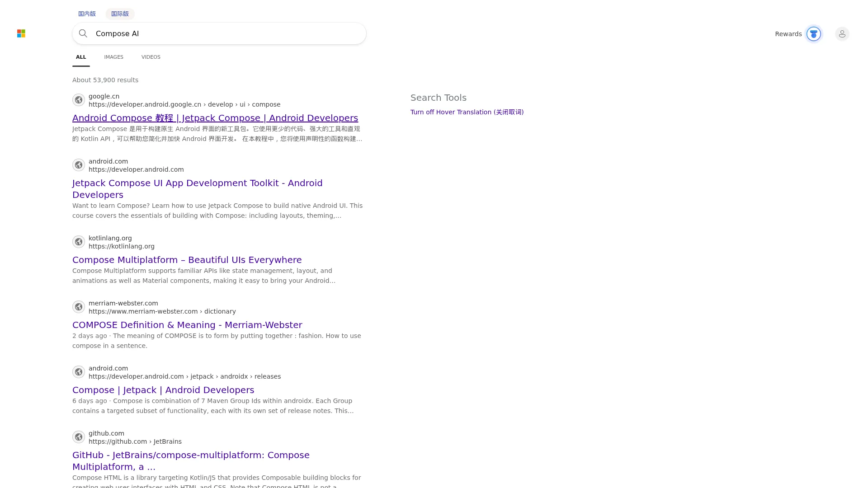Image resolution: width=868 pixels, height=488 pixels.
Task: Click the merriam-webster.com dictionary URL
Action: [x=162, y=311]
